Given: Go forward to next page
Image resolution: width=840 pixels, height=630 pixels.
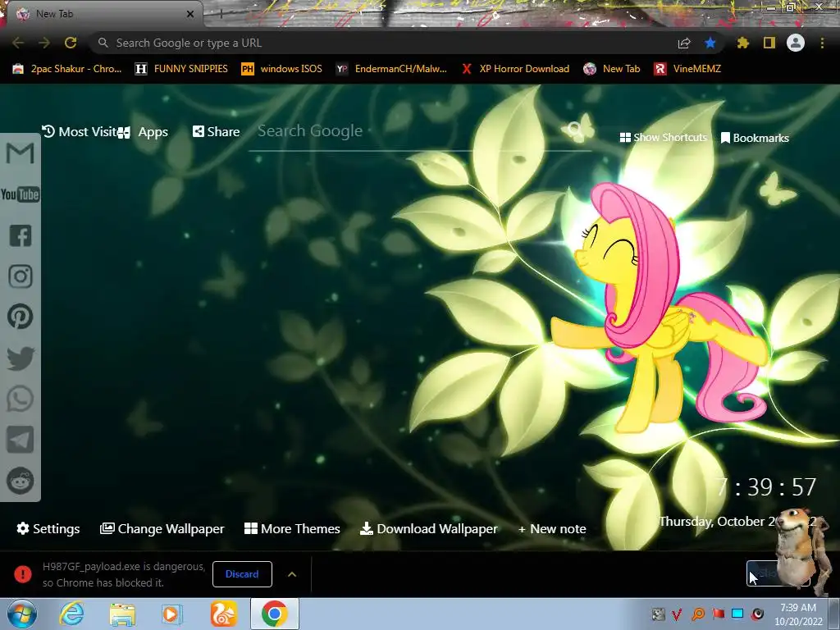Looking at the screenshot, I should pyautogui.click(x=44, y=43).
